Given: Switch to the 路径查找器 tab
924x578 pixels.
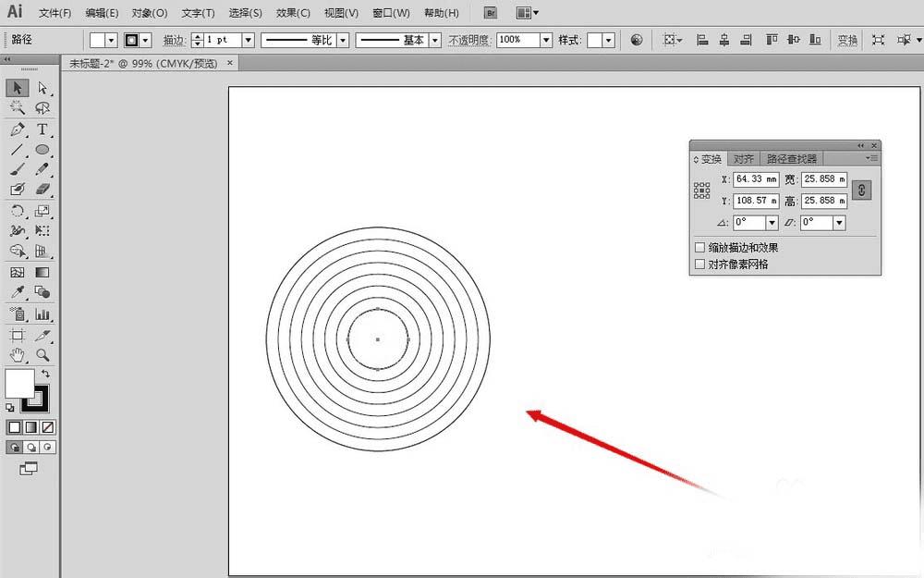Looking at the screenshot, I should coord(792,159).
